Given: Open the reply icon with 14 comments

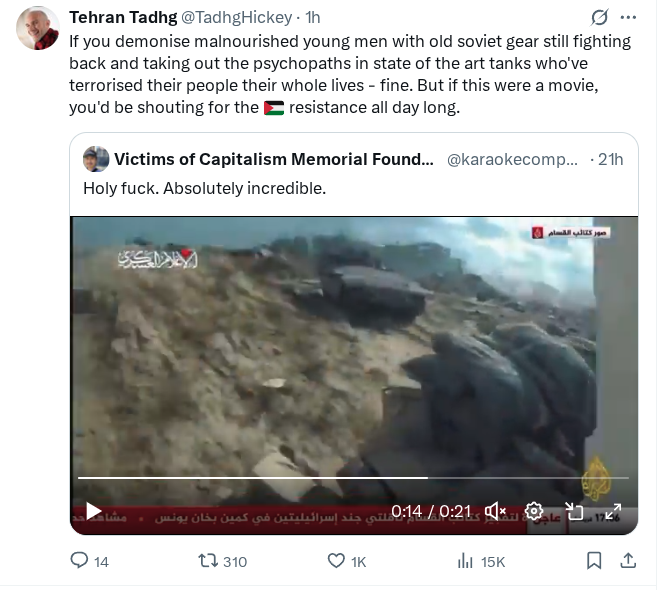Looking at the screenshot, I should click(x=79, y=561).
